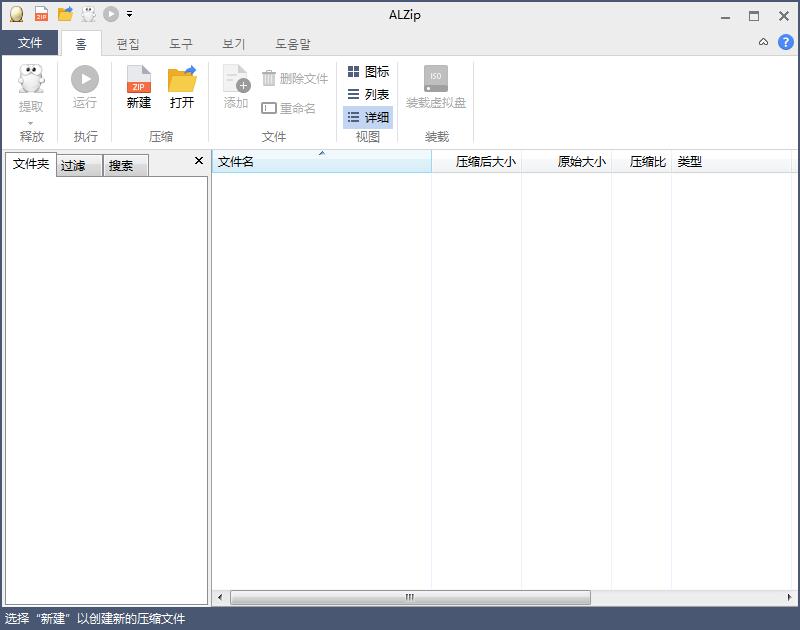Sort by 类型 column header
Viewport: 800px width, 630px height.
(x=732, y=162)
